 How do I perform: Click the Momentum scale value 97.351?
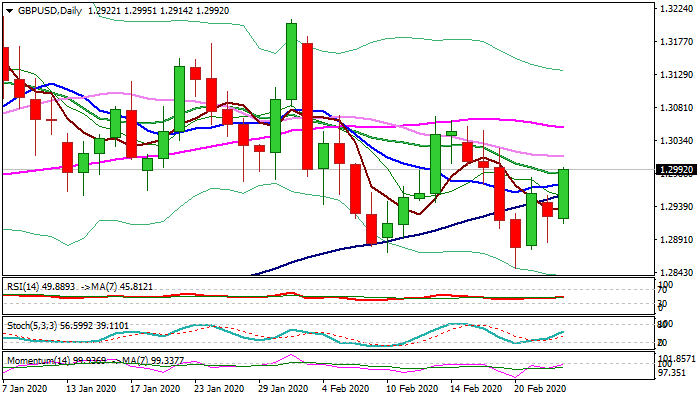click(672, 372)
